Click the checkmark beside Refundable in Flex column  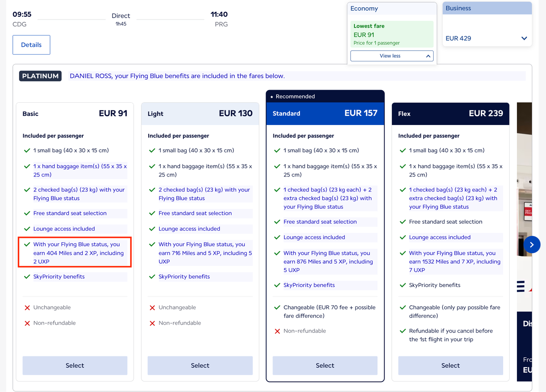tap(402, 331)
